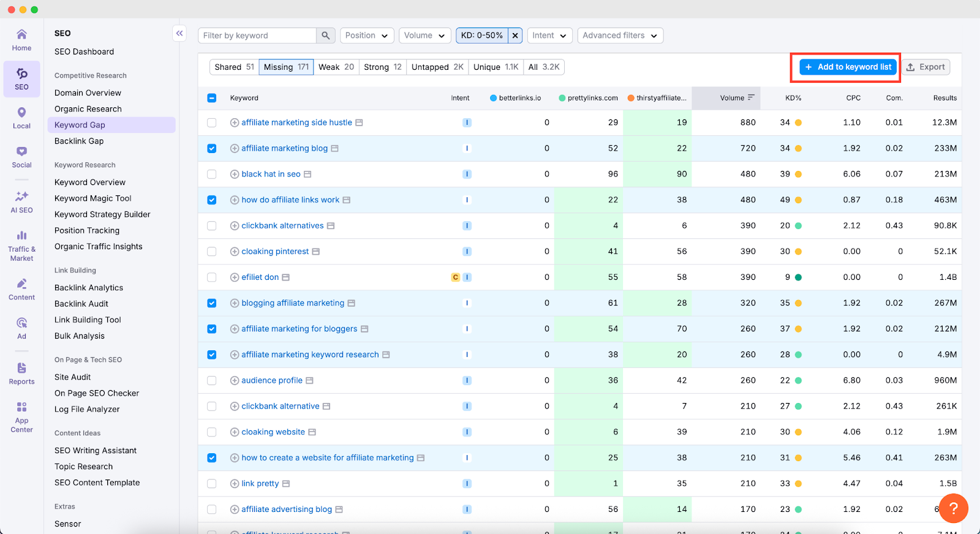Uncheck the 'affiliate marketing blog' row checkbox

click(212, 148)
